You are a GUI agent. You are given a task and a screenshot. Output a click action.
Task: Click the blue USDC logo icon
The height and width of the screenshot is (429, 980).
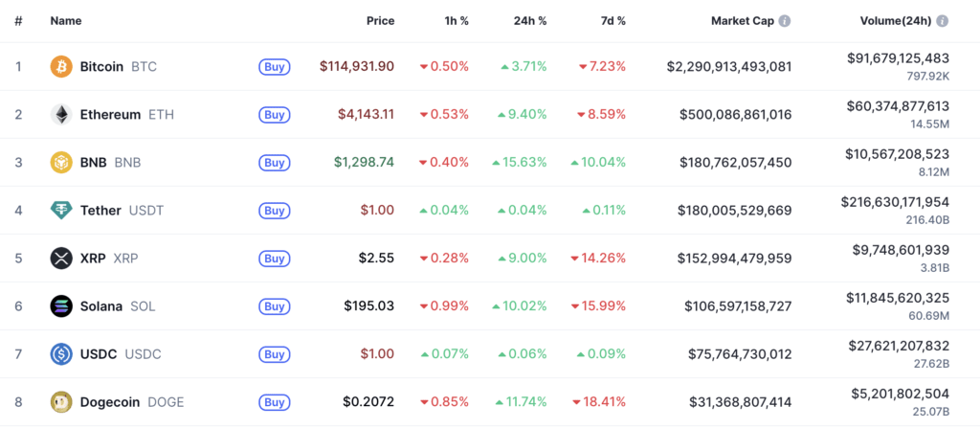coord(61,353)
